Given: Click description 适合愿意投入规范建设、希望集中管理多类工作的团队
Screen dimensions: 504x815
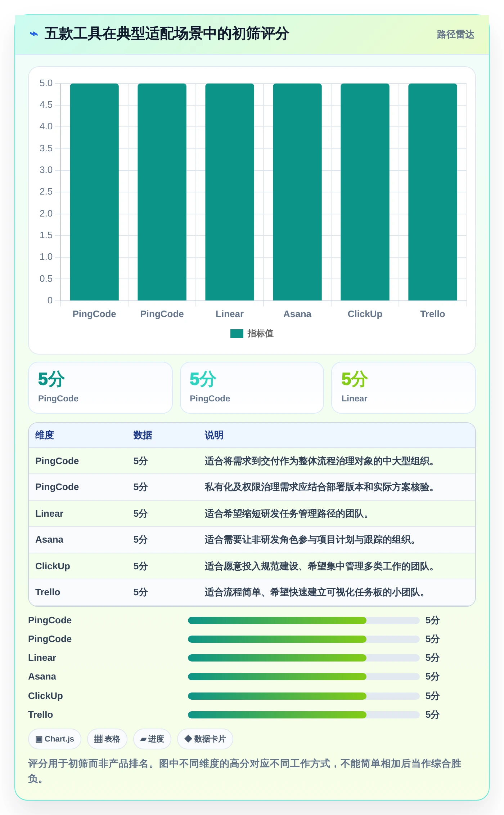Looking at the screenshot, I should click(x=319, y=566).
